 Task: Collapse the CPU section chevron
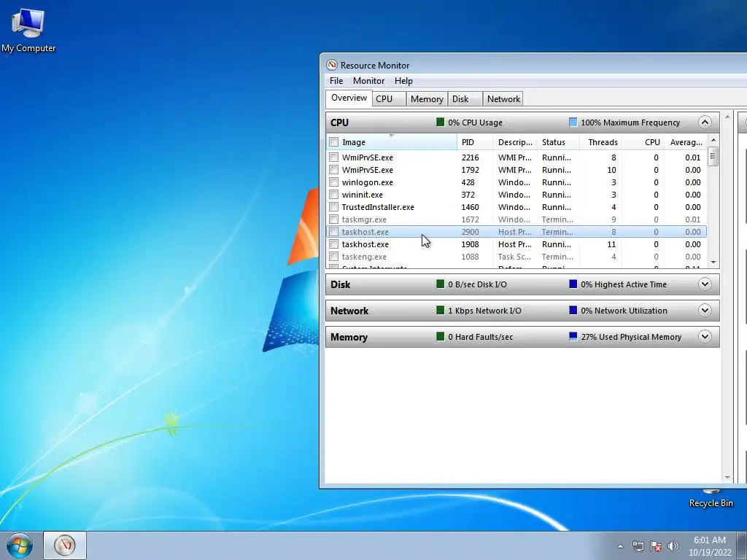705,122
